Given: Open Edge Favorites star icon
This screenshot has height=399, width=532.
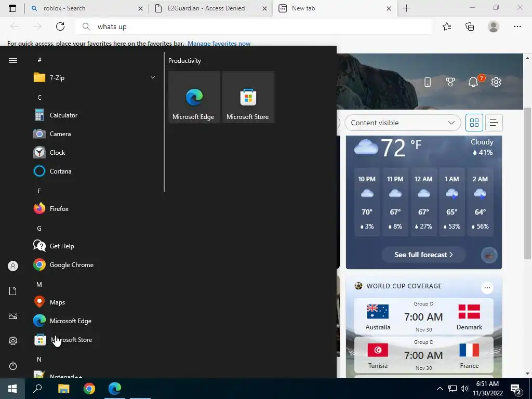Looking at the screenshot, I should (447, 26).
